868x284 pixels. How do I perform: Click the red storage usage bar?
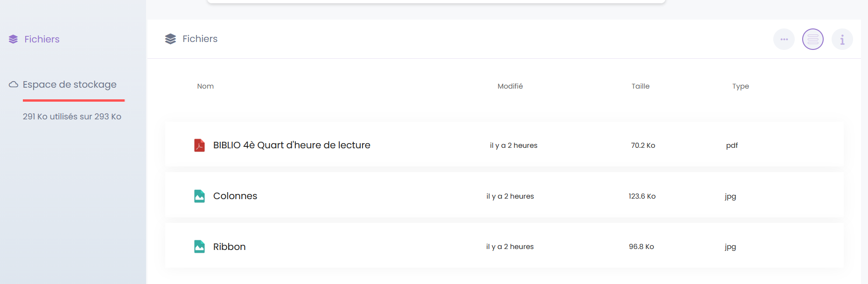click(x=74, y=100)
